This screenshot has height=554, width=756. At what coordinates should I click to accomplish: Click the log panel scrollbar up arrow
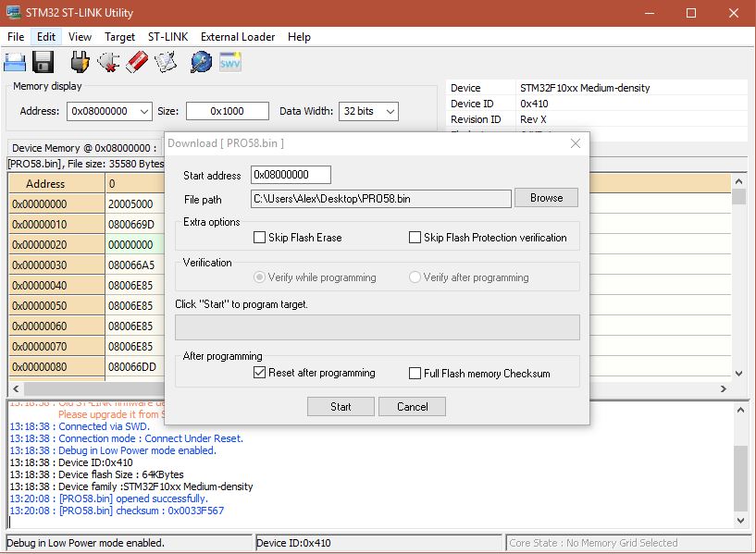click(x=740, y=410)
